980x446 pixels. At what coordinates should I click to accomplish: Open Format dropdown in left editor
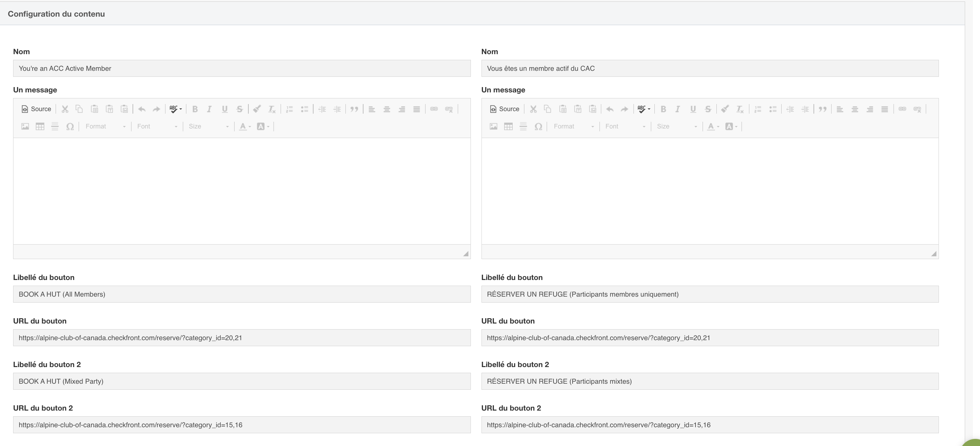(x=105, y=127)
